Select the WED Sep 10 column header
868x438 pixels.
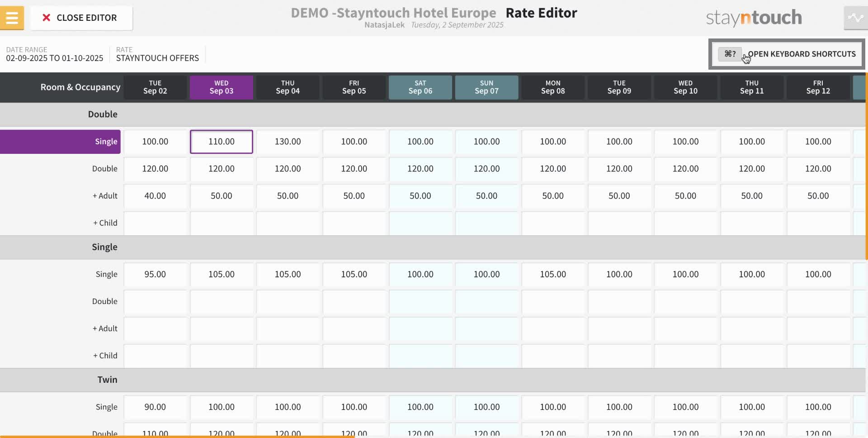tap(686, 87)
